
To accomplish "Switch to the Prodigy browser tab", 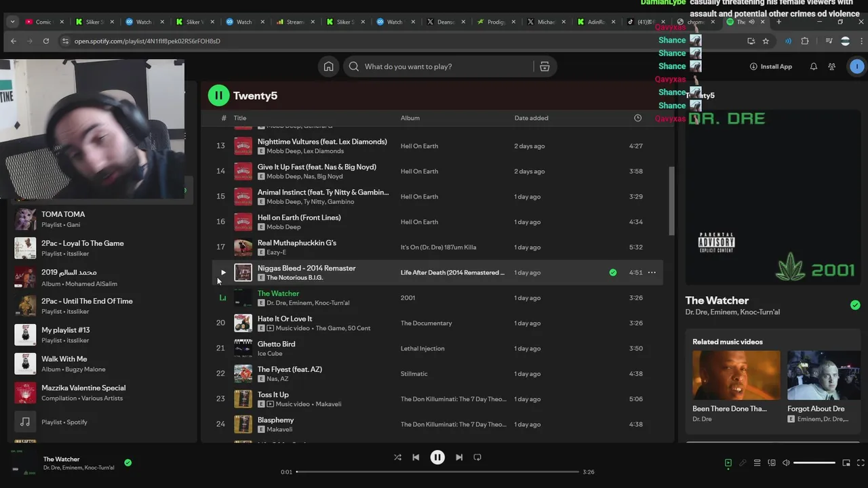I will coord(496,22).
